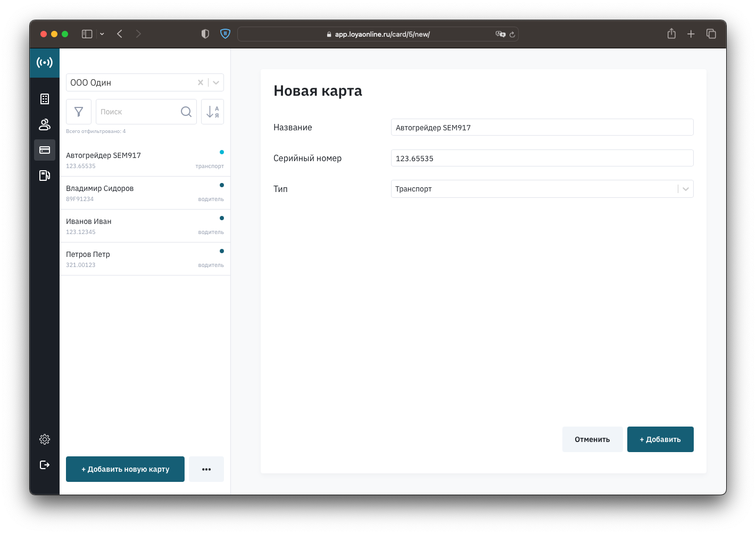Open the Транспорт type combo box

point(542,189)
